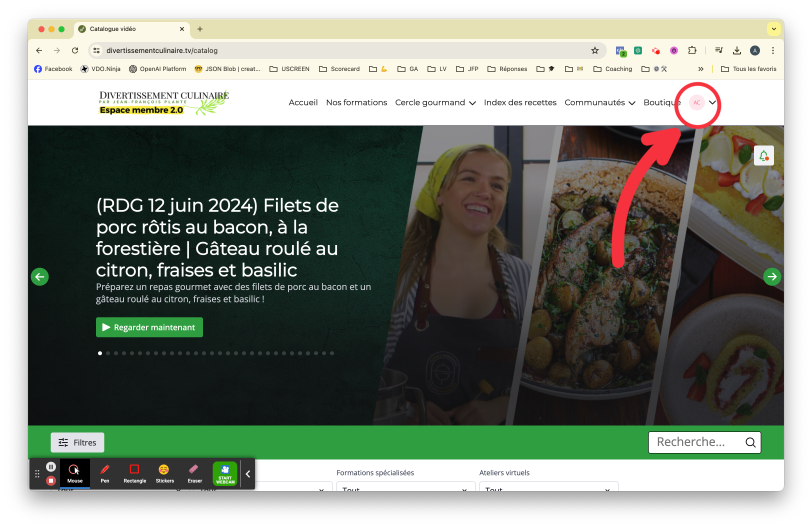Open the Coaching bookmarks folder
The image size is (812, 528).
coord(613,69)
